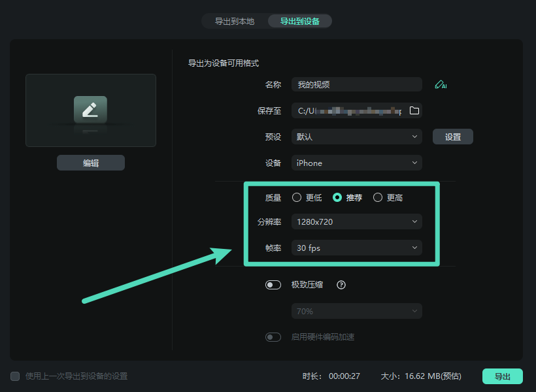
Task: Open the folder browser for save location
Action: point(414,110)
